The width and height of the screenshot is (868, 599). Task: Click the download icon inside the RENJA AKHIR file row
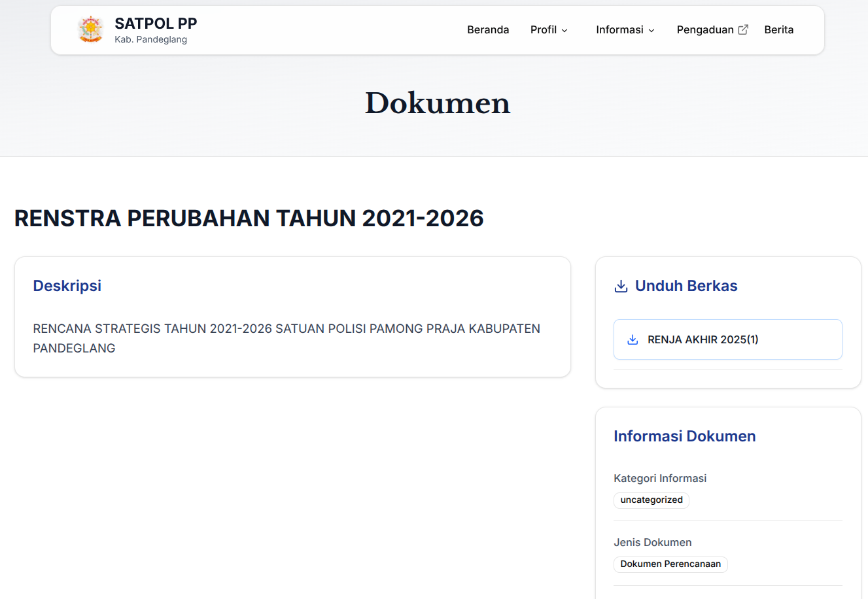coord(633,340)
